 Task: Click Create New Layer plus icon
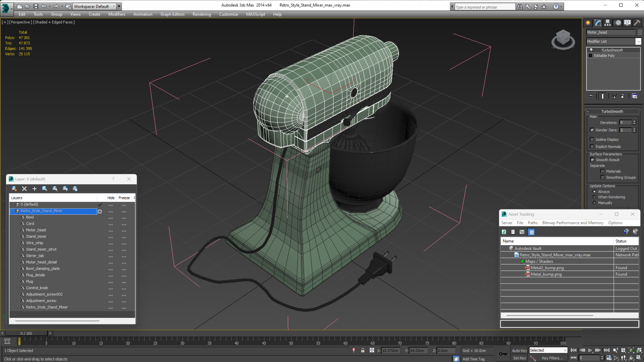[35, 189]
